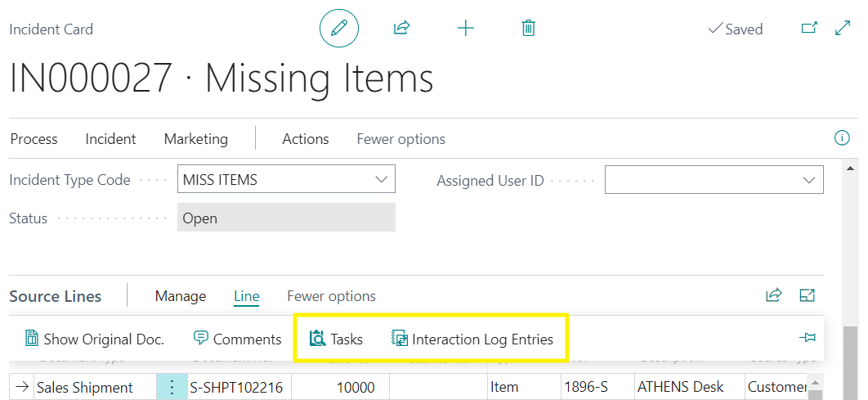Expand the Incident Type Code dropdown
This screenshot has height=400, width=868.
pyautogui.click(x=381, y=179)
